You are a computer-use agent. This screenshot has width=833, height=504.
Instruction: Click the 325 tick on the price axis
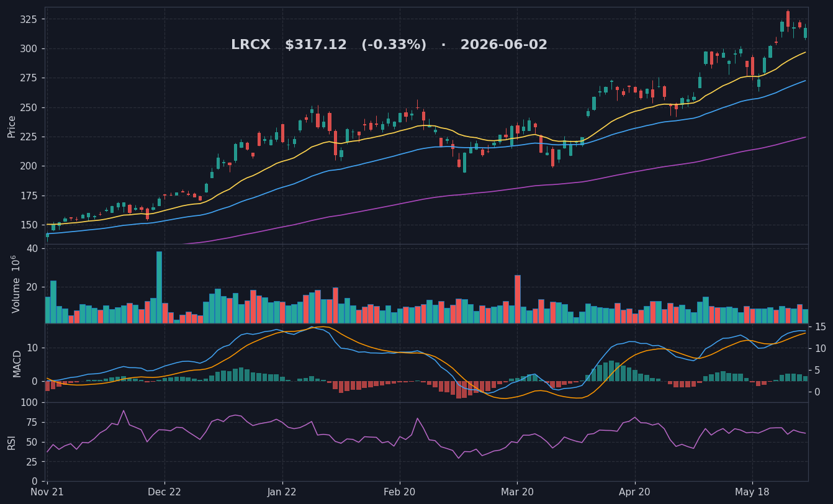coord(29,19)
